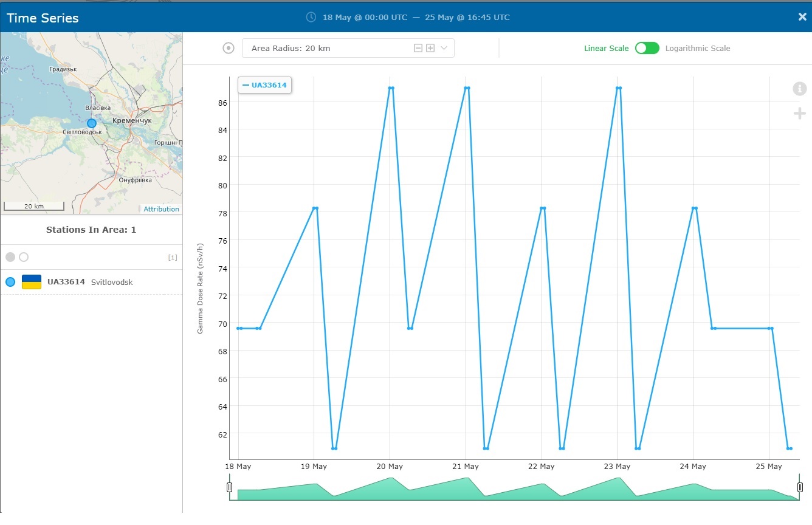Click the clock icon in header
812x525 pixels.
click(x=311, y=17)
